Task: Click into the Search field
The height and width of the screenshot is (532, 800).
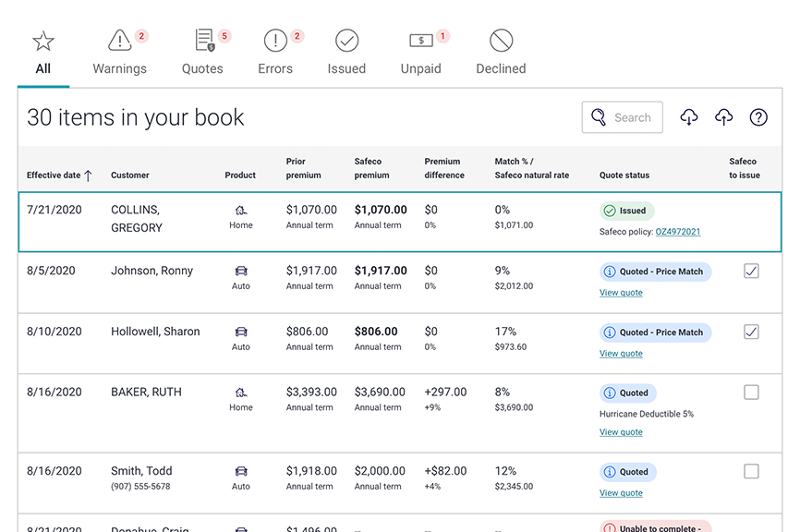Action: pos(622,117)
